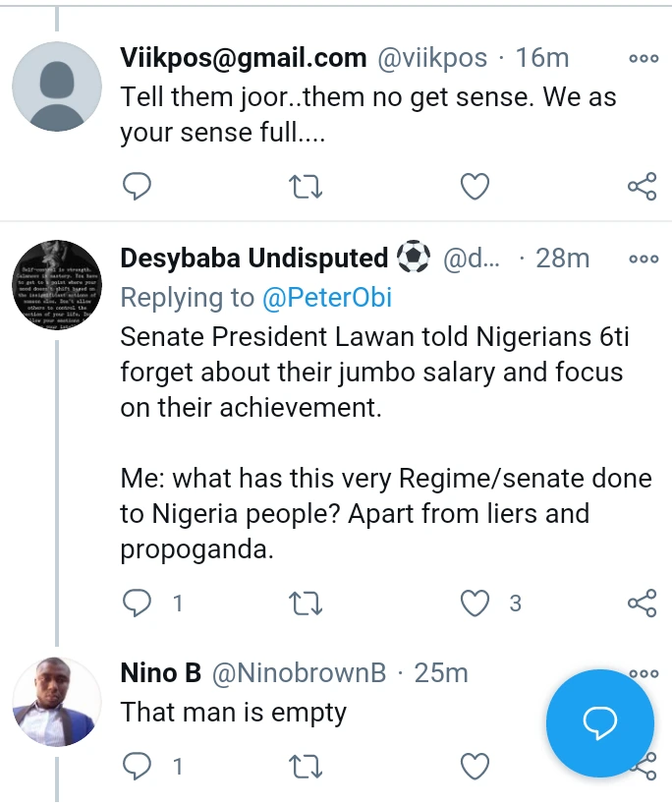Share Desybaba Undisputed's tweet
This screenshot has height=806, width=672.
[642, 603]
